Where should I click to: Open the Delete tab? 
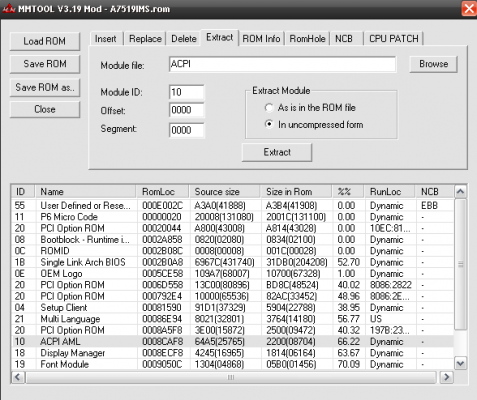point(184,39)
